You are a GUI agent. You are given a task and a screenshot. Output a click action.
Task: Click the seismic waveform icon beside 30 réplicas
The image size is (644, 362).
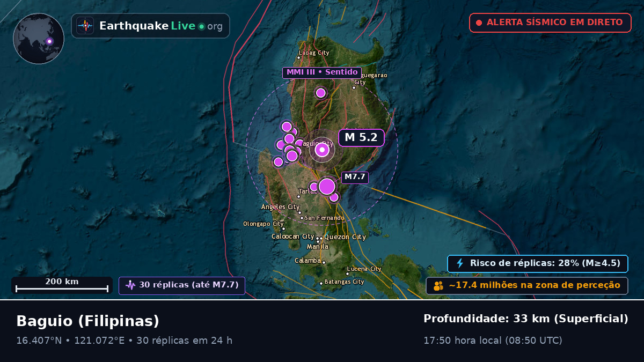(130, 285)
